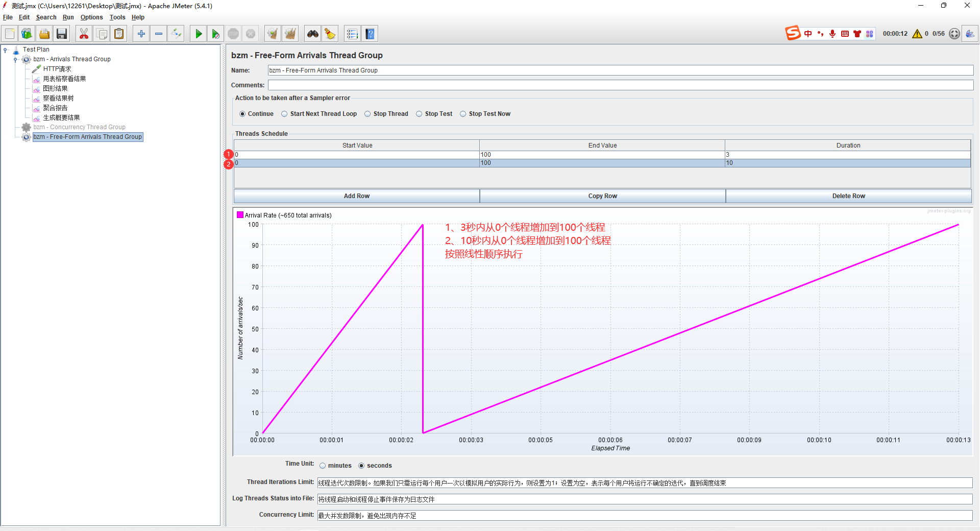Select the Stop Test Now radio button

click(x=463, y=114)
